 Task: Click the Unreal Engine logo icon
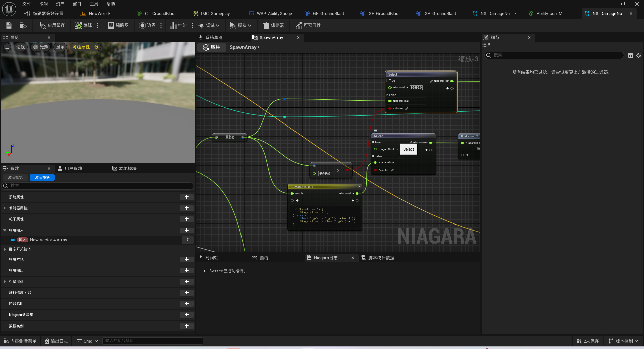(x=9, y=9)
